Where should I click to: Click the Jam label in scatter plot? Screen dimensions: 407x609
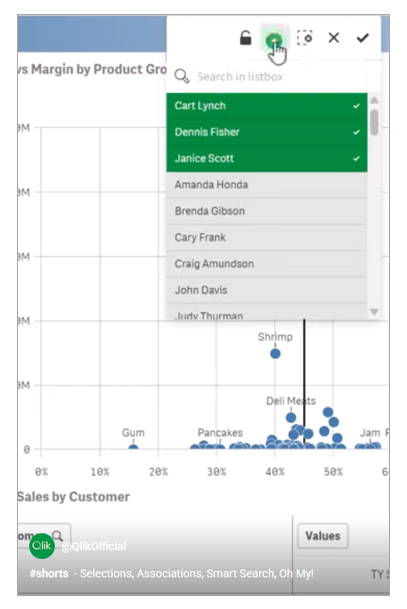pyautogui.click(x=370, y=433)
